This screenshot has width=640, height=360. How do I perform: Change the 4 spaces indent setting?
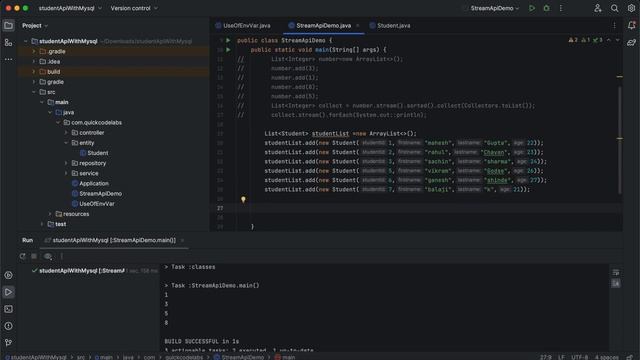tap(606, 357)
